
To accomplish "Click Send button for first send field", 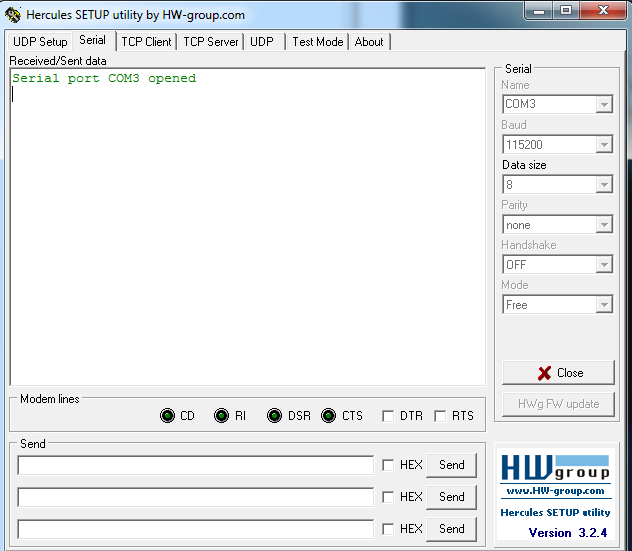I will (x=451, y=465).
